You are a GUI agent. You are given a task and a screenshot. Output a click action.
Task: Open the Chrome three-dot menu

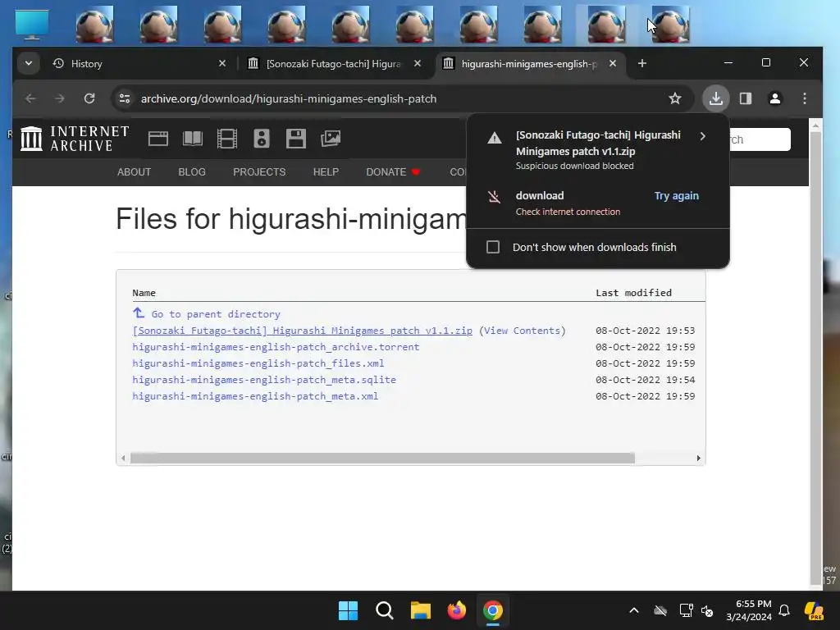coord(804,98)
